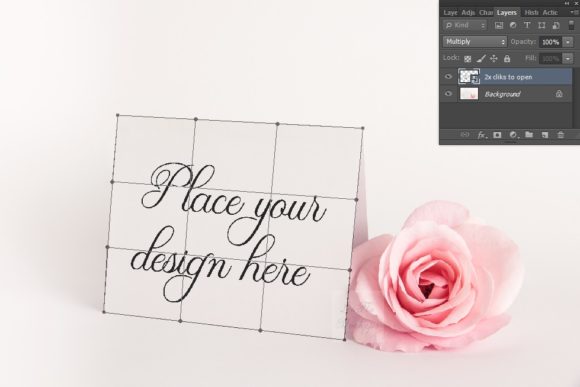Add a layer style with fx icon

pos(481,135)
